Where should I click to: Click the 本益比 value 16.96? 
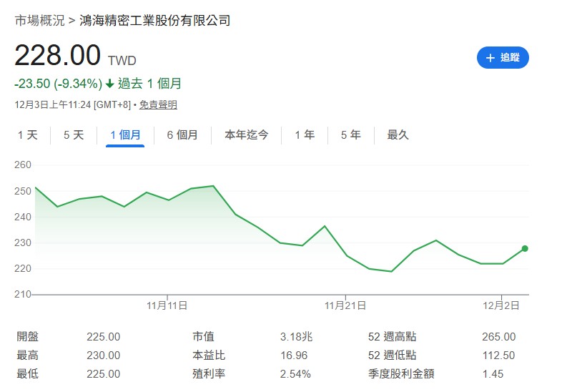[294, 356]
